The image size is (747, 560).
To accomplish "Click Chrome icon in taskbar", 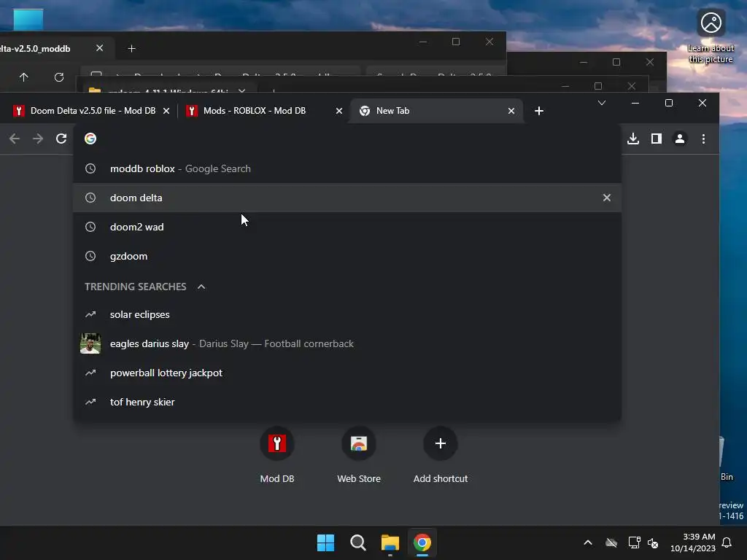I will tap(422, 542).
